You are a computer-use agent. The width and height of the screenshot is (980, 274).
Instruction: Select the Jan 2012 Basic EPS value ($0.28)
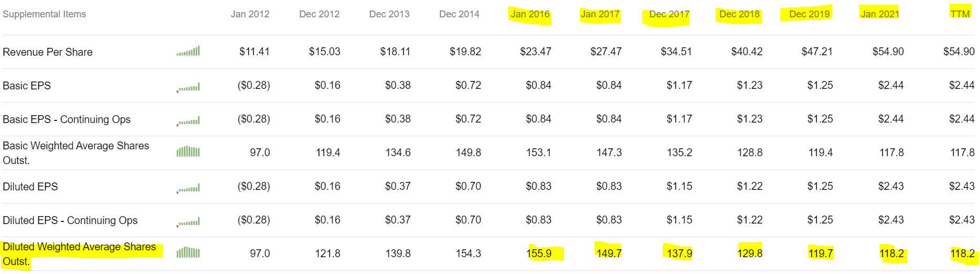pos(254,85)
